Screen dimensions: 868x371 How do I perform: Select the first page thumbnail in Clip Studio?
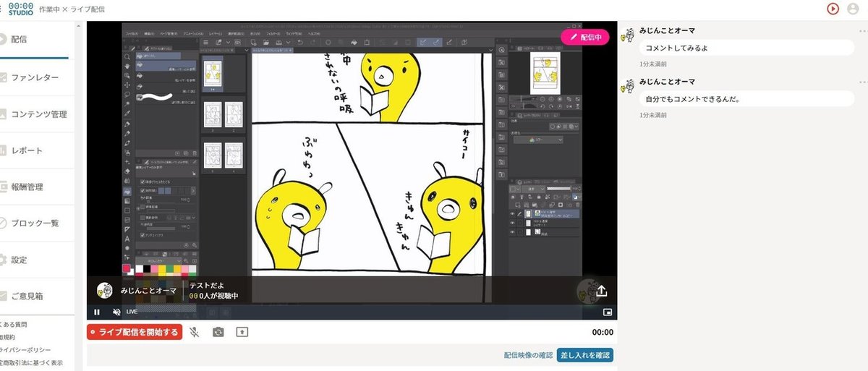[213, 72]
